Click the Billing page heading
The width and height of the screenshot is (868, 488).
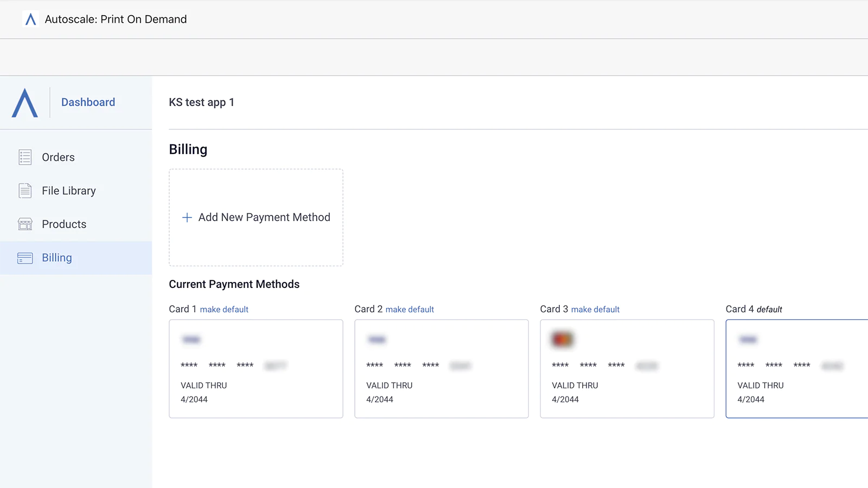pos(188,150)
